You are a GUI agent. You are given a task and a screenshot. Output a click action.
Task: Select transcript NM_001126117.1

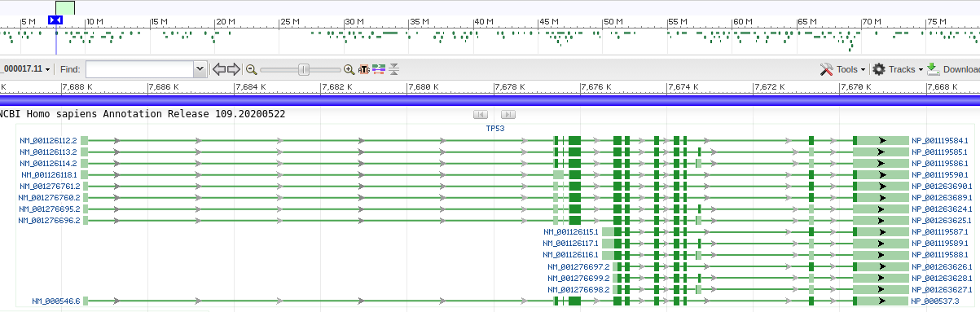(571, 244)
